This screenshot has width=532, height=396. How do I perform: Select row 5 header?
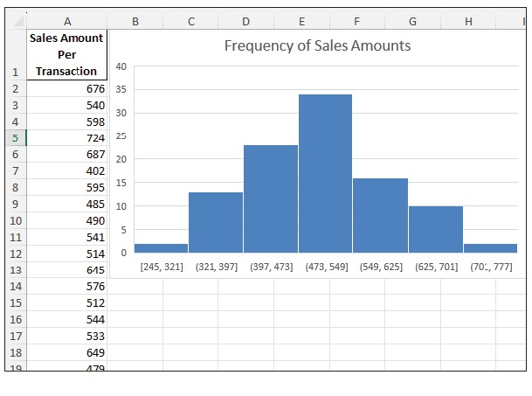(16, 138)
